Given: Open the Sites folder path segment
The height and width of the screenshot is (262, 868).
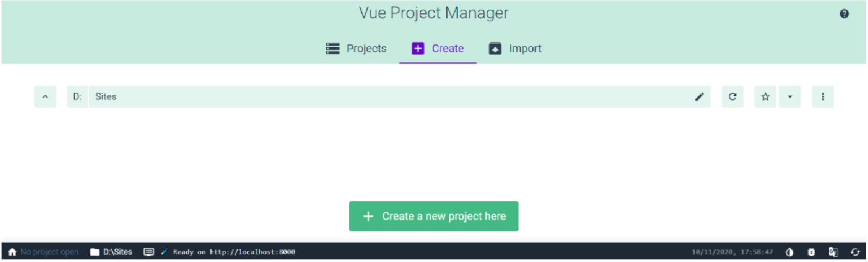Looking at the screenshot, I should 106,96.
